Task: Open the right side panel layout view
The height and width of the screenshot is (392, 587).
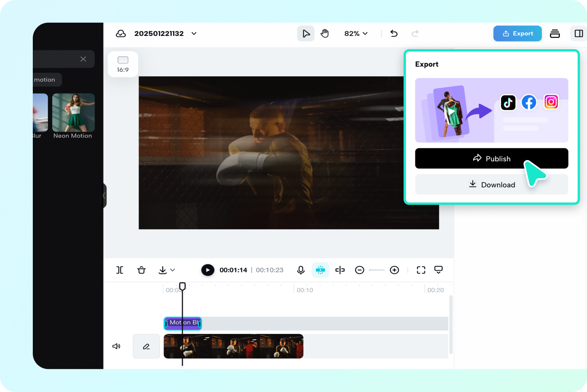Action: coord(578,34)
